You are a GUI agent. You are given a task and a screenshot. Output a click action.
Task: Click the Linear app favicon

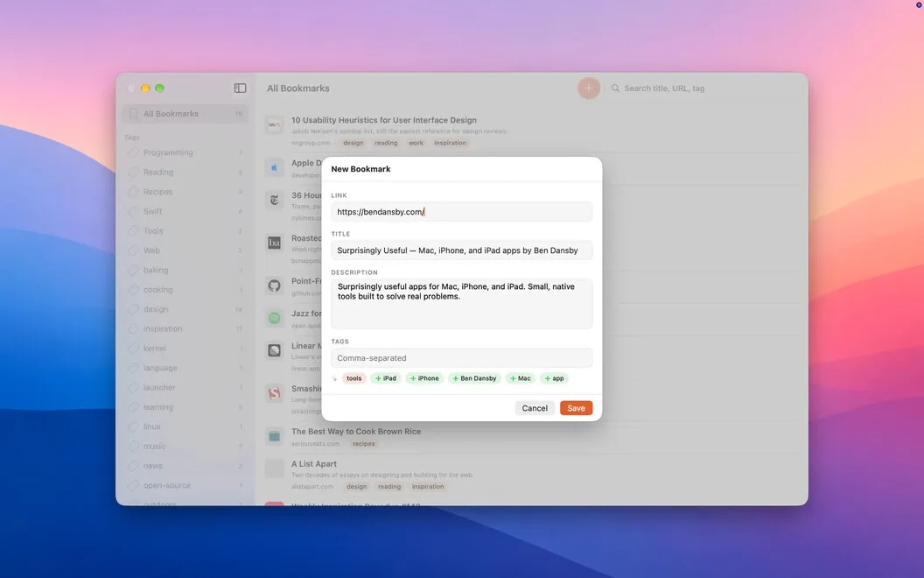pyautogui.click(x=274, y=350)
